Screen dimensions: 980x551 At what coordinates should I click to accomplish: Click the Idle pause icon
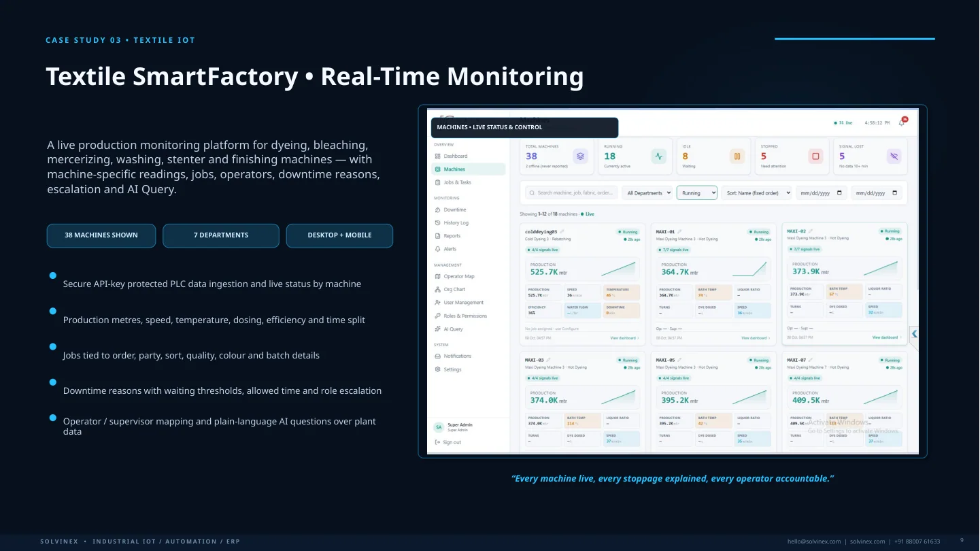[x=737, y=156]
